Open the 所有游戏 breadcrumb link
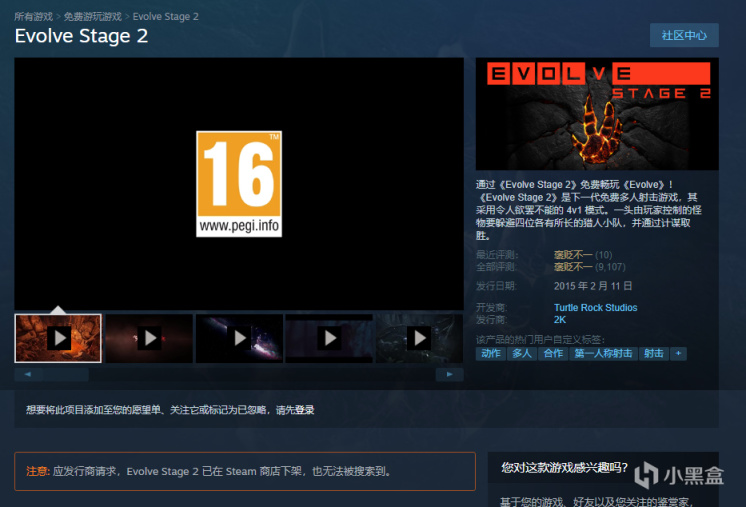Screen dimensions: 746x507 [x=33, y=17]
